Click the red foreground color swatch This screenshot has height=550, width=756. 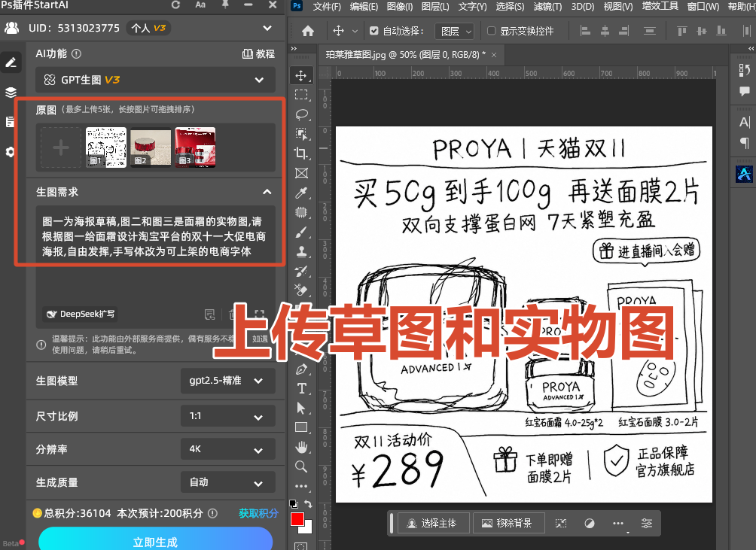297,519
